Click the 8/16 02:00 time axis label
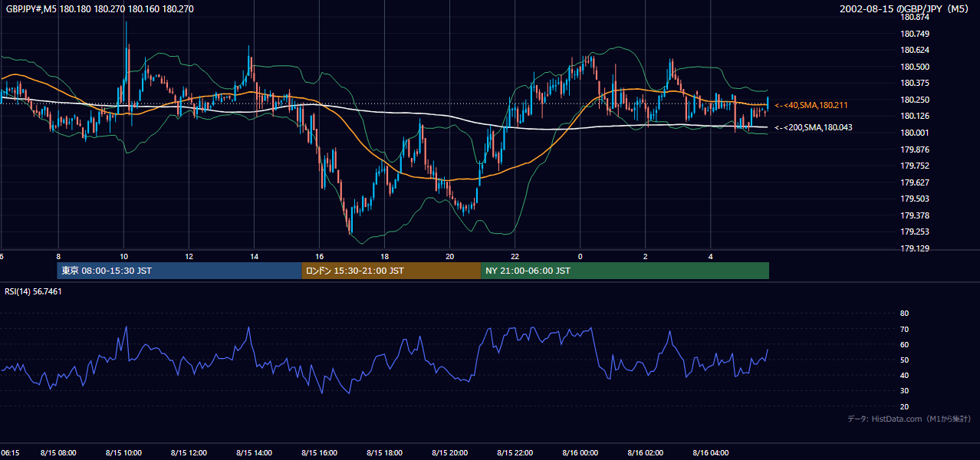This screenshot has width=980, height=460. pyautogui.click(x=646, y=453)
